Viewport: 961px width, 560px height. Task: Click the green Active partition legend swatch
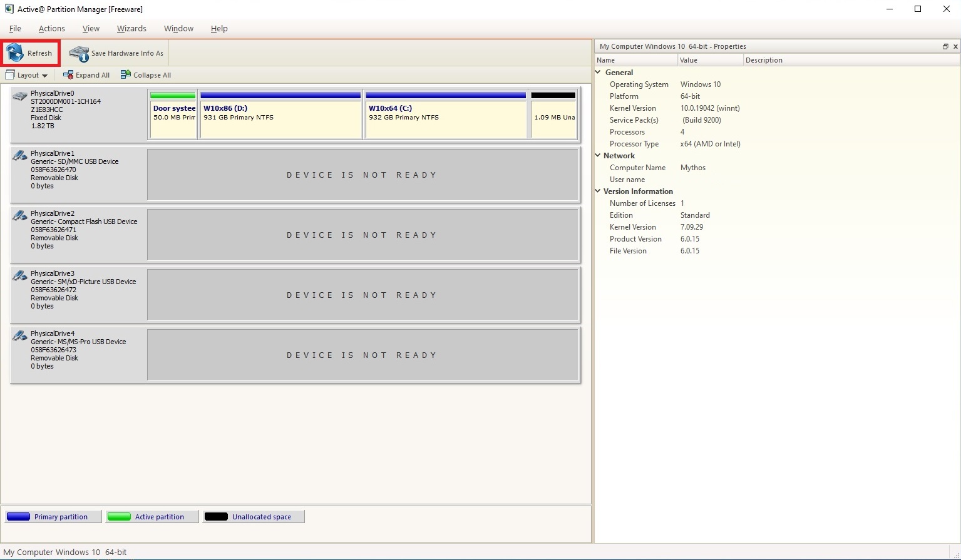tap(119, 517)
